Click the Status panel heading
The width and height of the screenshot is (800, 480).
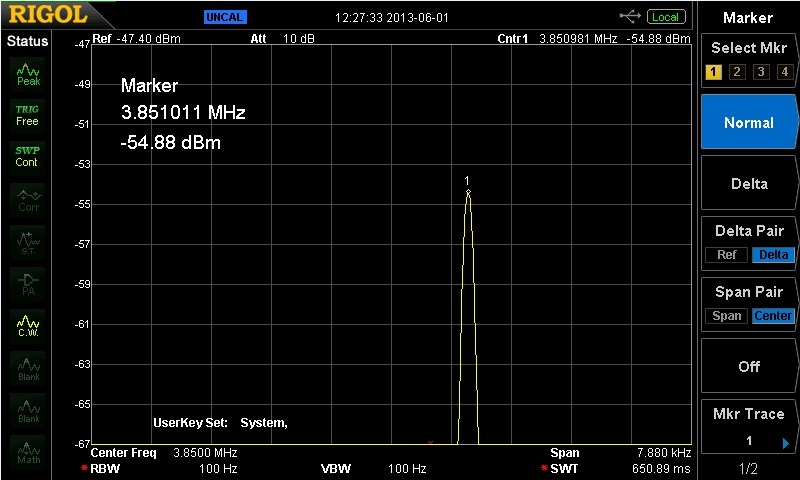(28, 41)
